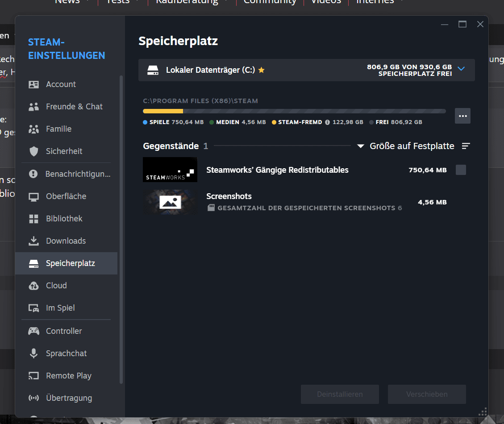Maximize the Steam settings window
Screen dimensions: 504x424
462,25
